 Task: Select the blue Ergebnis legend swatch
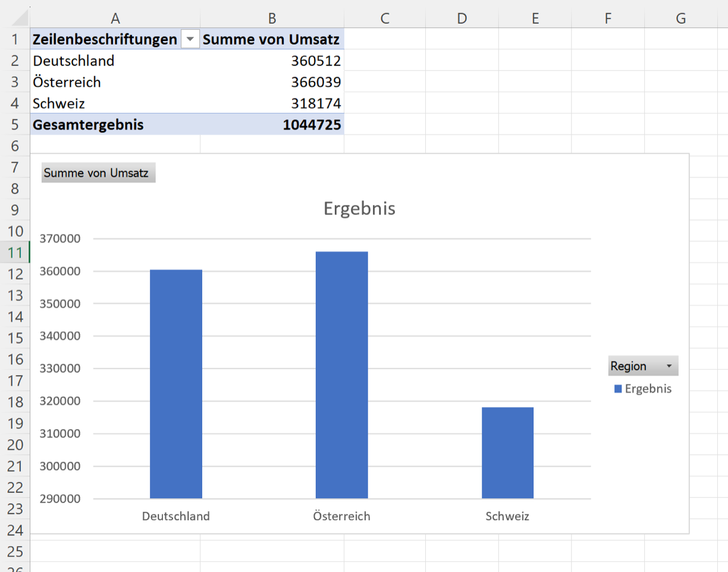[618, 389]
